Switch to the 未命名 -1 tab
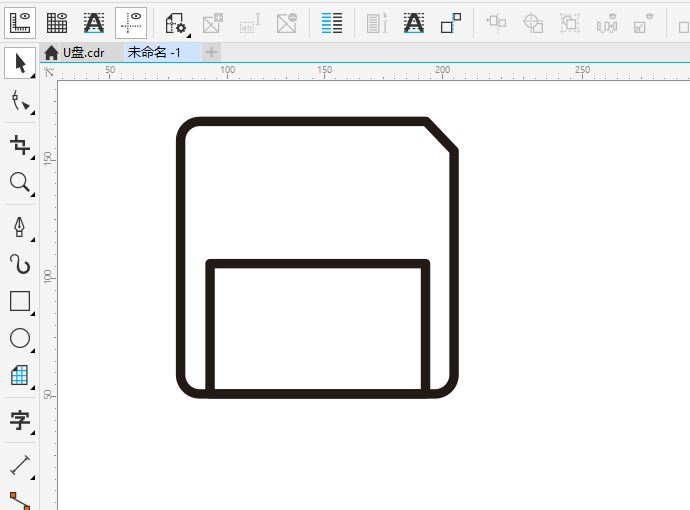Screen dimensions: 690x510 click(154, 52)
